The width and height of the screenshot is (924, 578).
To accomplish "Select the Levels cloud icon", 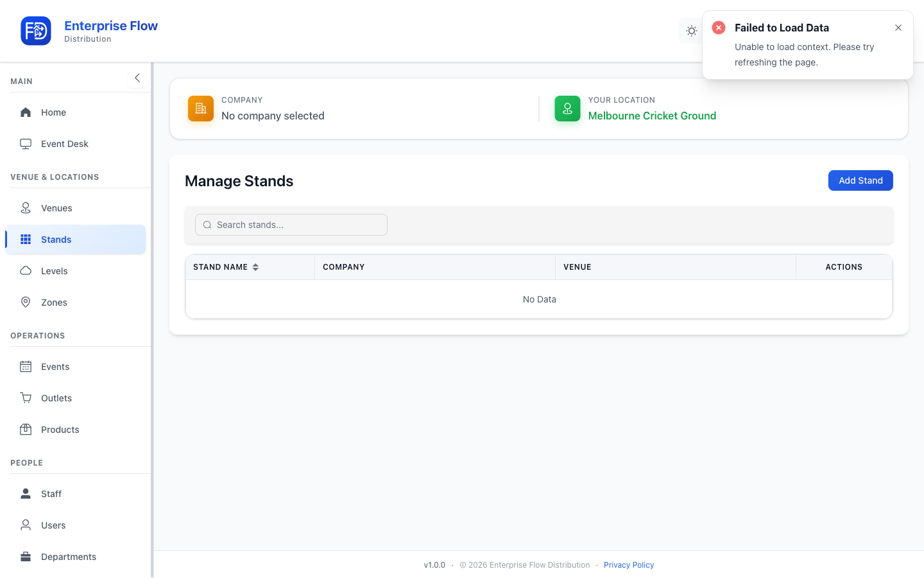I will coord(26,271).
